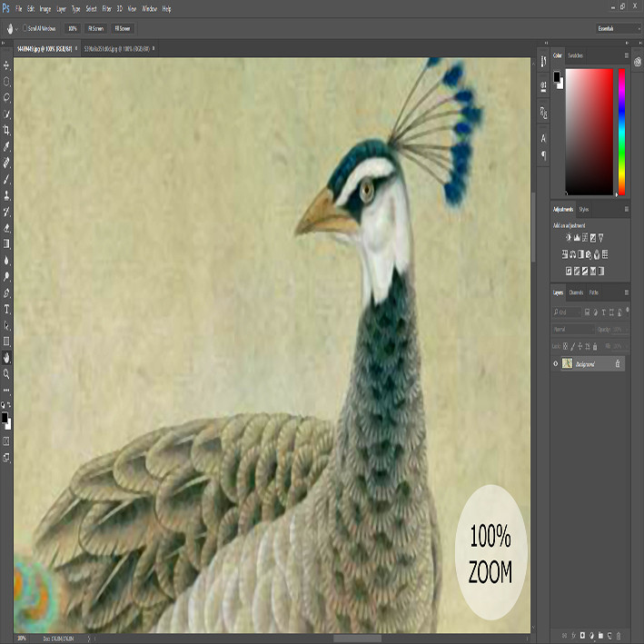Add Brightness/Contrast adjustment

pos(569,237)
